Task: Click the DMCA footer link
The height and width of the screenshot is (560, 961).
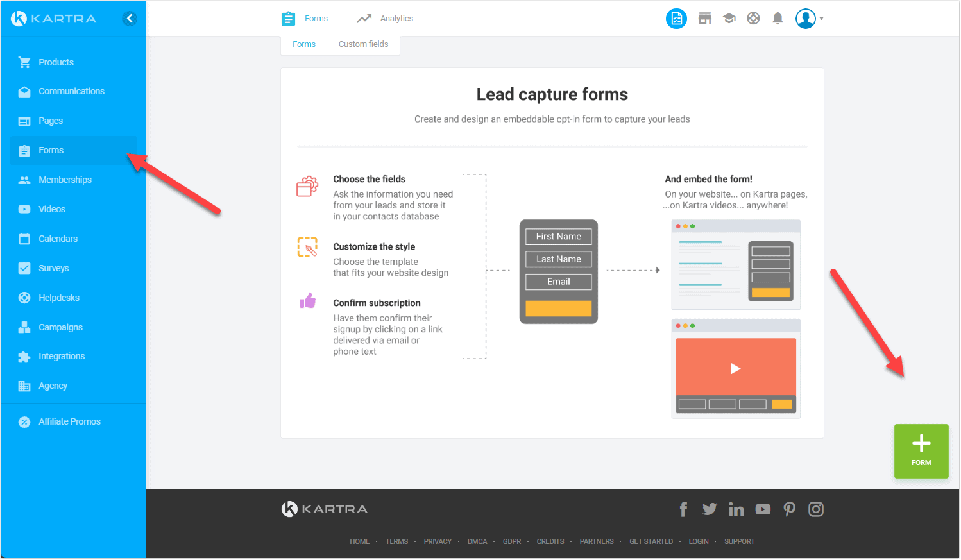Action: coord(477,542)
